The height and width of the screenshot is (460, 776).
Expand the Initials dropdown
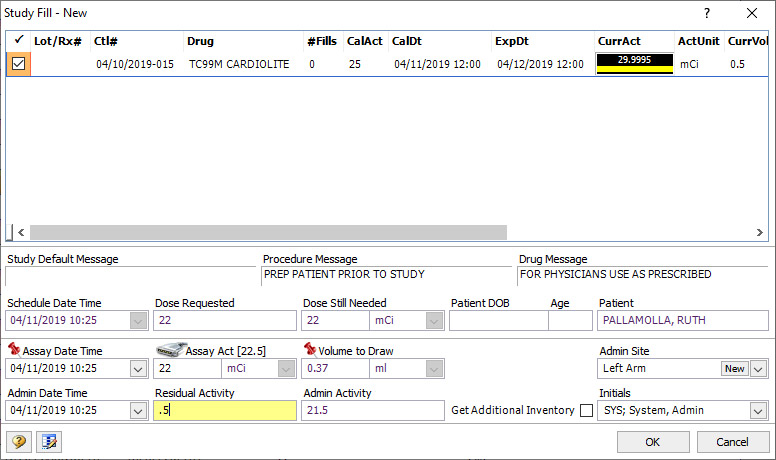tap(758, 410)
